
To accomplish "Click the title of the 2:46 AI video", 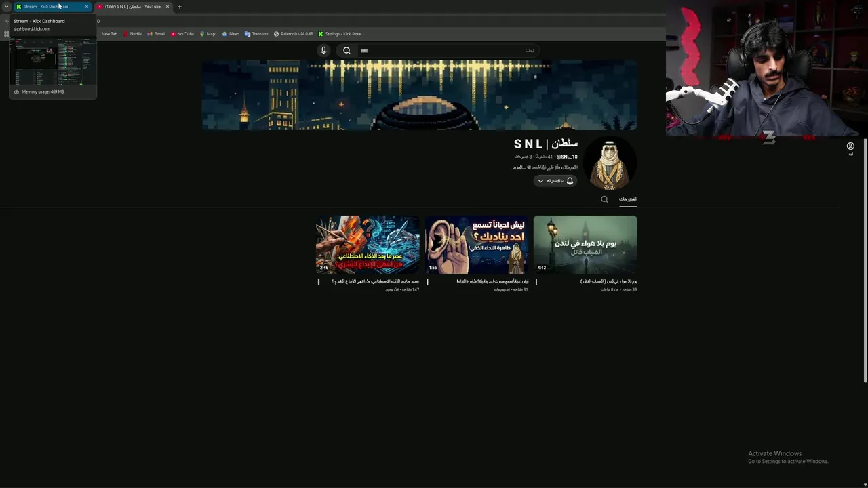I will (376, 281).
